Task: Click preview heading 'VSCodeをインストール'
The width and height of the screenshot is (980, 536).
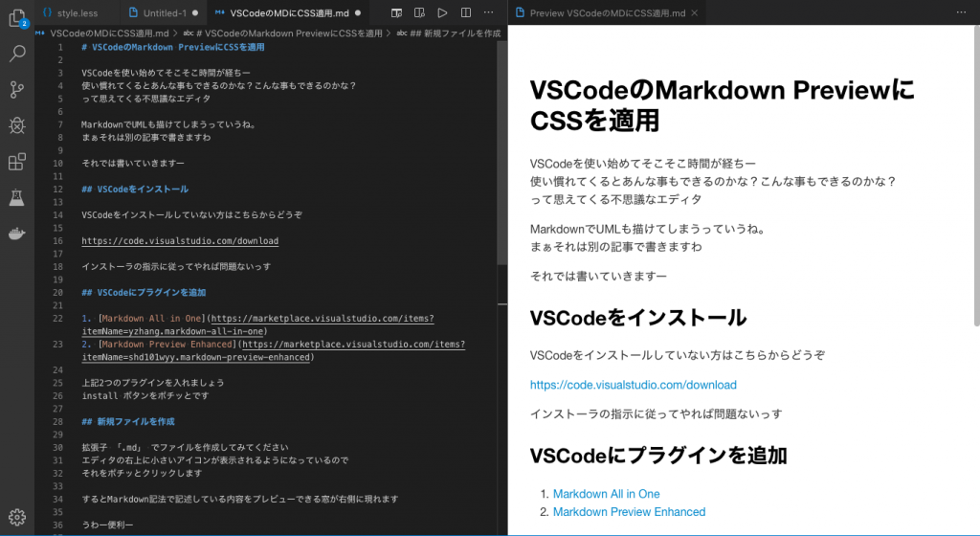Action: 638,318
